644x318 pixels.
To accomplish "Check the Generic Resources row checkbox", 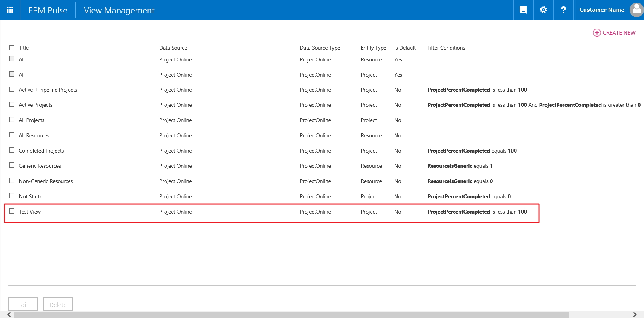I will pos(12,165).
